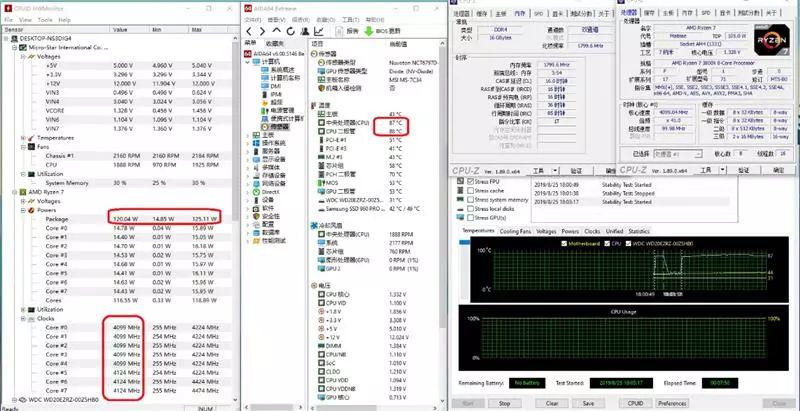Image resolution: width=800 pixels, height=411 pixels.
Task: Click AIDA64 refresh icon
Action: click(x=290, y=31)
